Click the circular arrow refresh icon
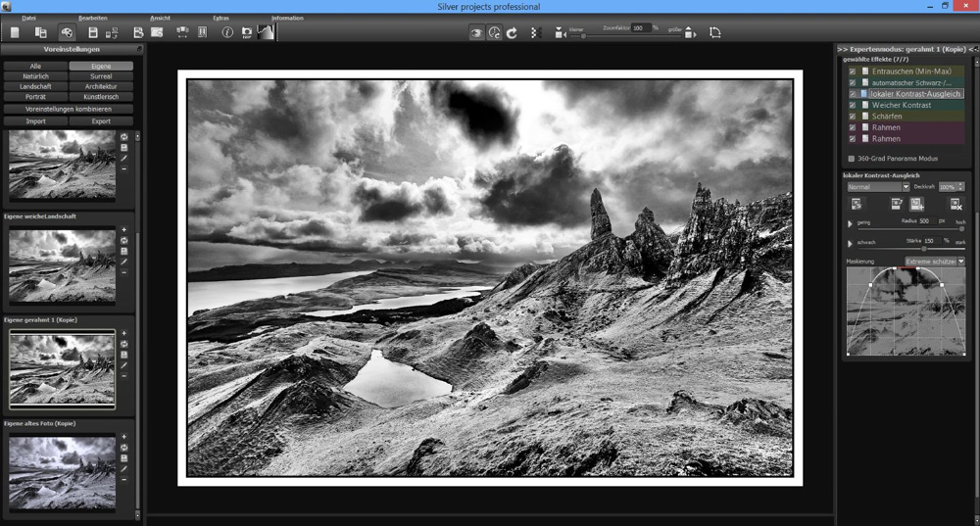 pos(512,32)
